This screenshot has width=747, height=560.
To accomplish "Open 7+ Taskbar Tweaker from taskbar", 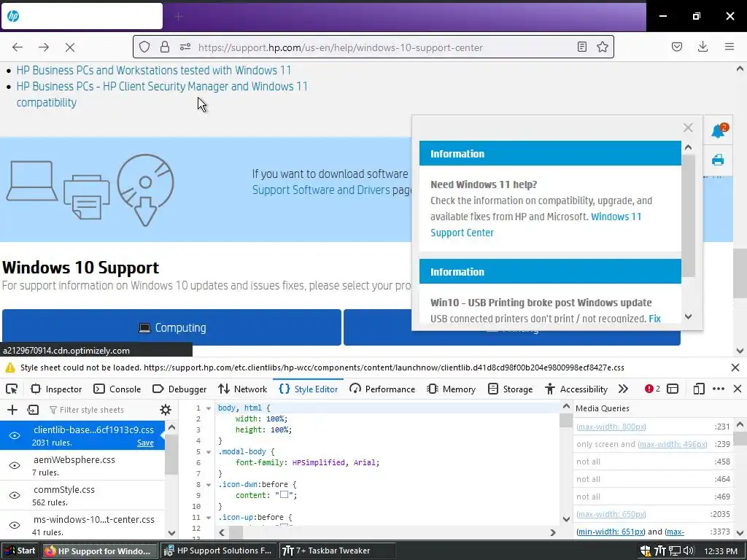I will click(x=336, y=551).
